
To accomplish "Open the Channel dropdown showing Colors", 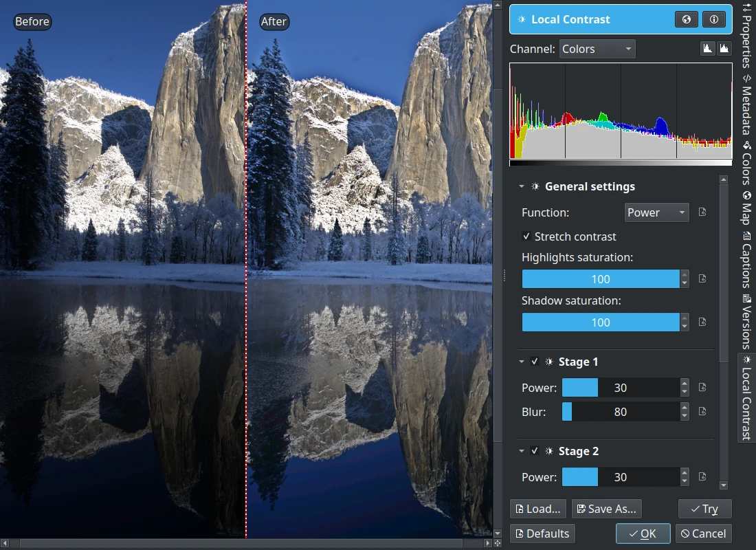I will click(x=597, y=49).
